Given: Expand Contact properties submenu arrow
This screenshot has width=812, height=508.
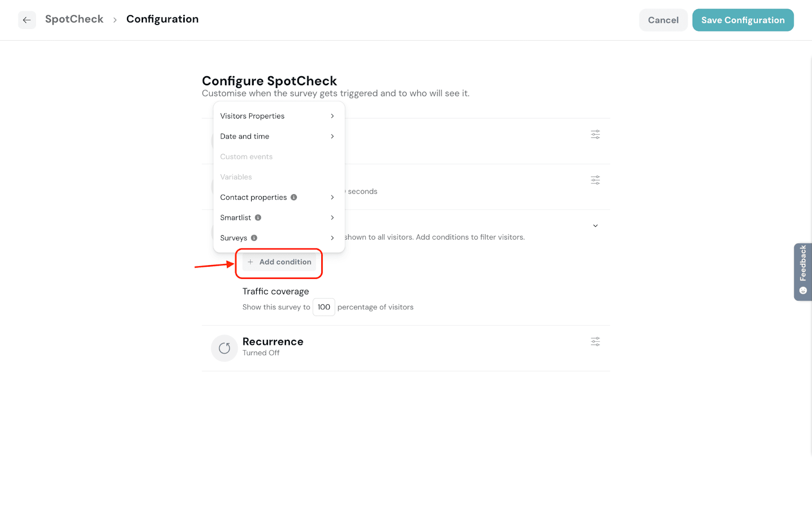Looking at the screenshot, I should (x=332, y=198).
